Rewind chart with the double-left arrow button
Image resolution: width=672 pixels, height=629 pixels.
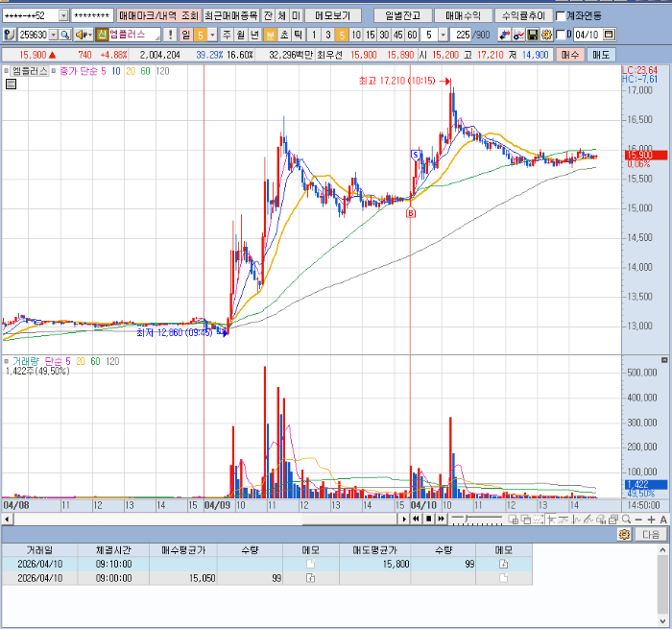pos(416,520)
